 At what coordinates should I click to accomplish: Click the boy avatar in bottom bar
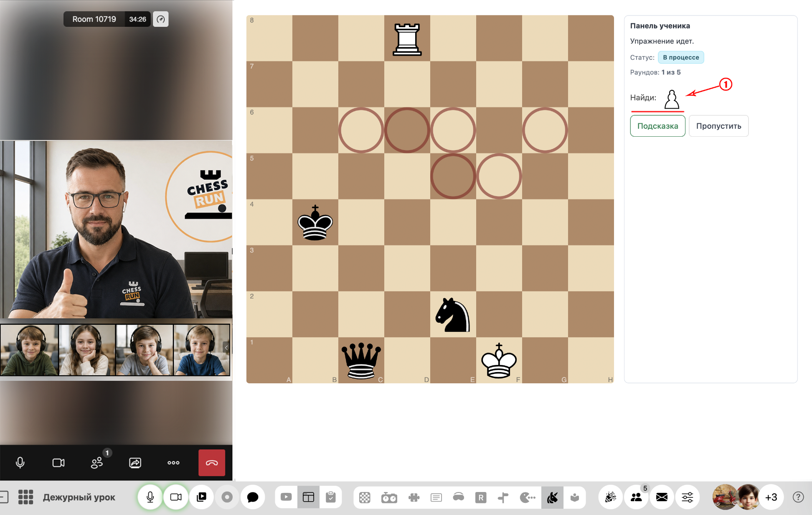(x=748, y=497)
